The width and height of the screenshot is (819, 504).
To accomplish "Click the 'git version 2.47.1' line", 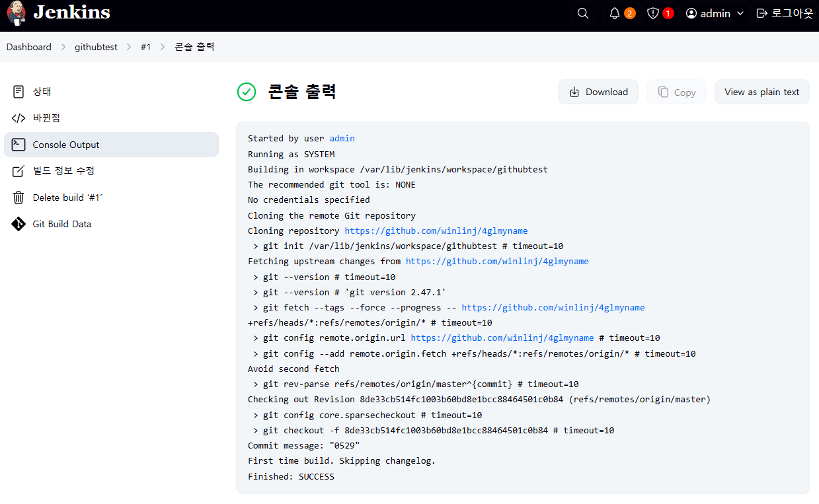I will click(350, 292).
